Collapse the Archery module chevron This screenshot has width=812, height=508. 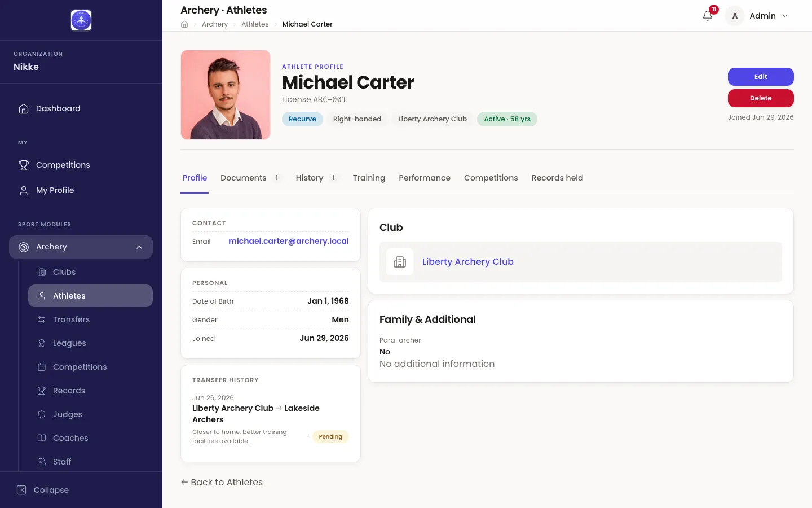pos(139,247)
